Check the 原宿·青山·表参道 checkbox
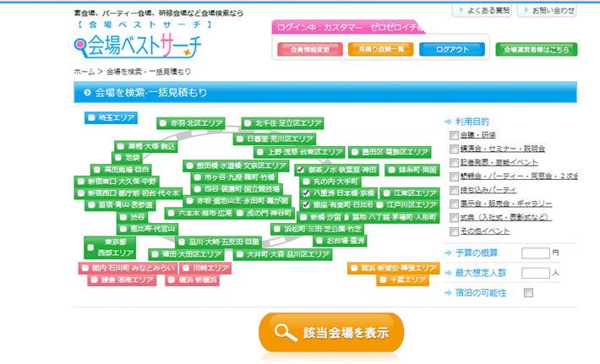Viewport: 600px width, 364px height. click(x=91, y=205)
